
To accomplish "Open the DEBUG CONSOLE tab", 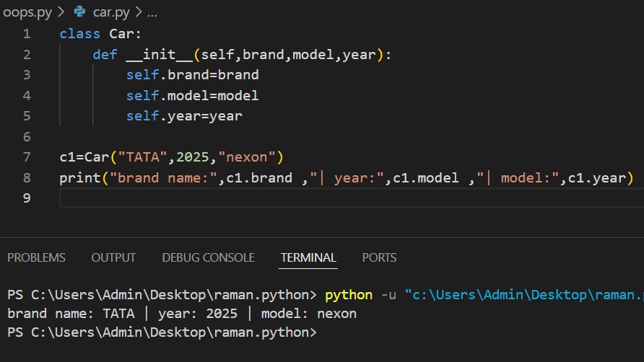I will click(208, 257).
